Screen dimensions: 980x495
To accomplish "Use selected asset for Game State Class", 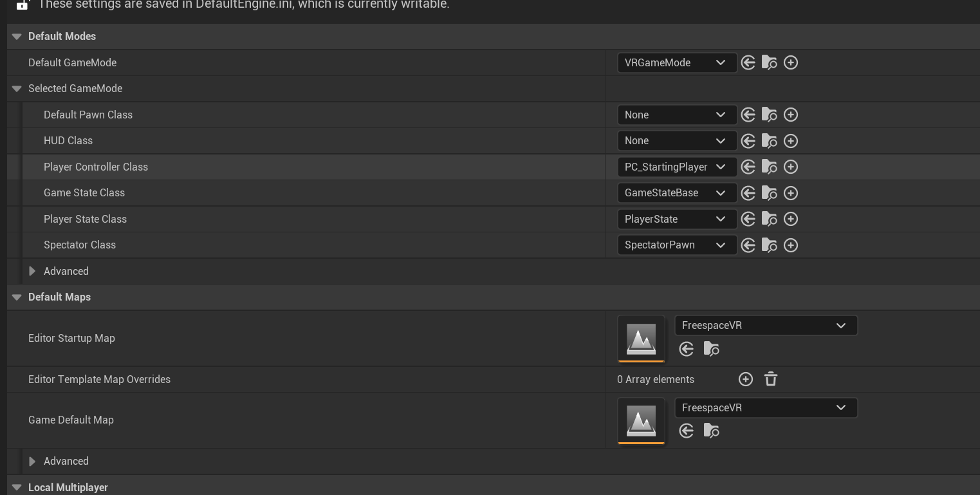I will (x=748, y=193).
